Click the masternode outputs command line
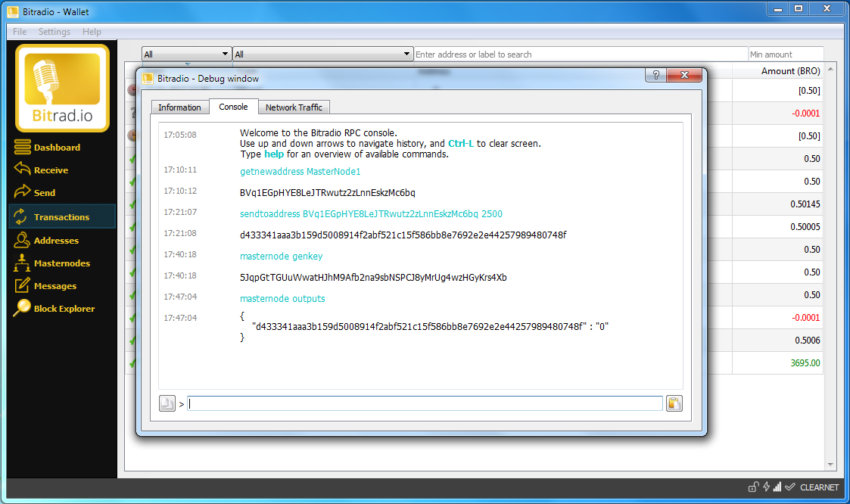This screenshot has width=850, height=504. [282, 298]
